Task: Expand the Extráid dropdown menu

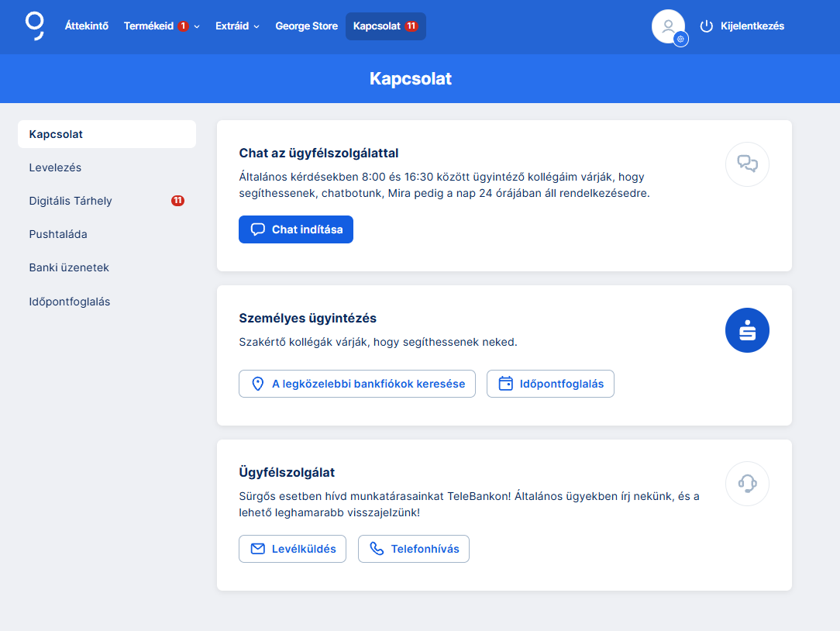Action: [x=236, y=26]
